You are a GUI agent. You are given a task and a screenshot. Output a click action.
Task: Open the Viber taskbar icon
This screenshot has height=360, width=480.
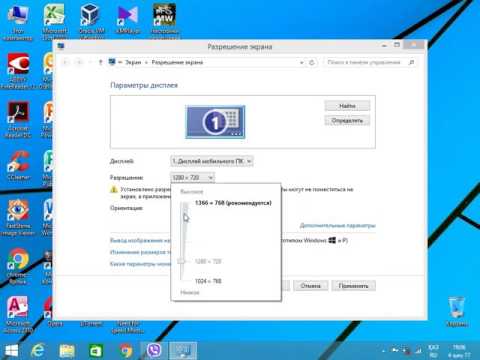tap(154, 351)
